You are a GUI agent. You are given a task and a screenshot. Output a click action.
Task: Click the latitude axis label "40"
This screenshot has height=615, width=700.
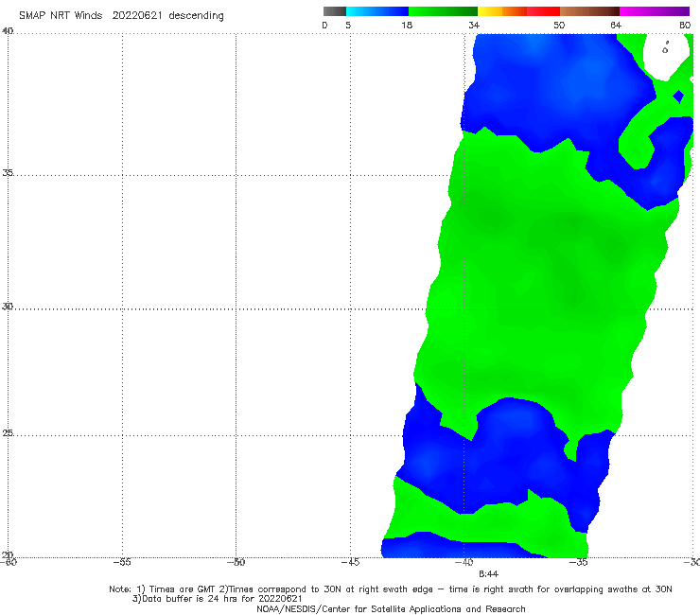coord(8,31)
